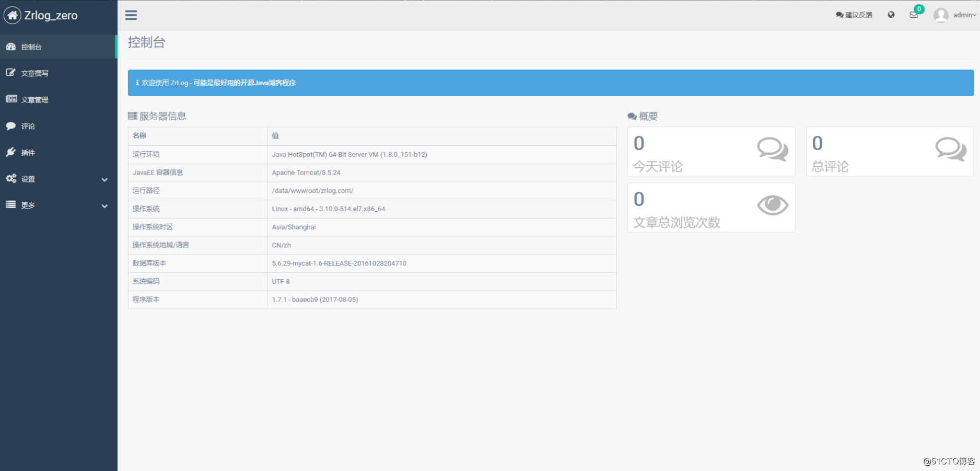980x471 pixels.
Task: Expand the 设置 menu chevron
Action: 104,179
